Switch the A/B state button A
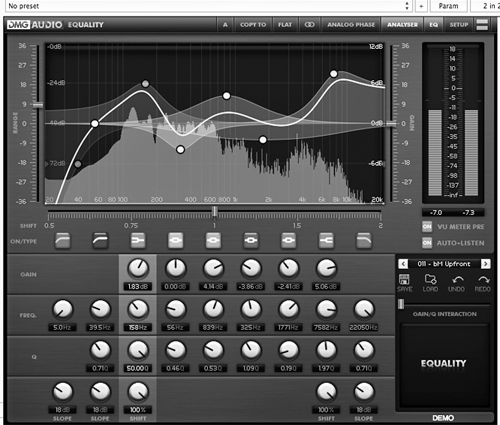 click(x=225, y=25)
